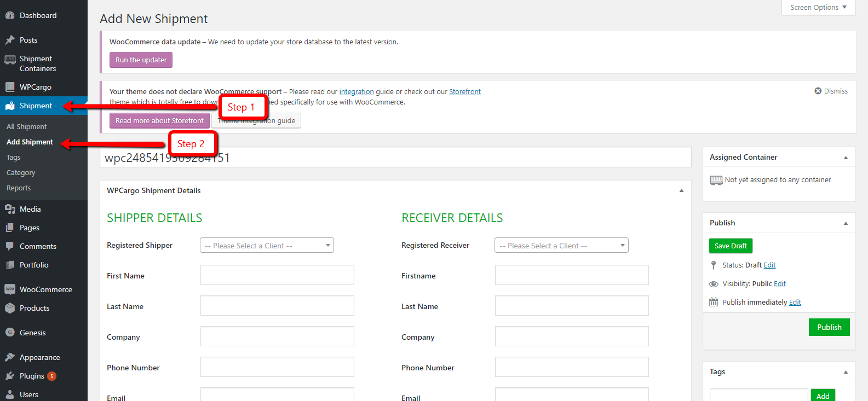This screenshot has width=868, height=401.
Task: Open the WooCommerce admin menu
Action: click(x=44, y=289)
